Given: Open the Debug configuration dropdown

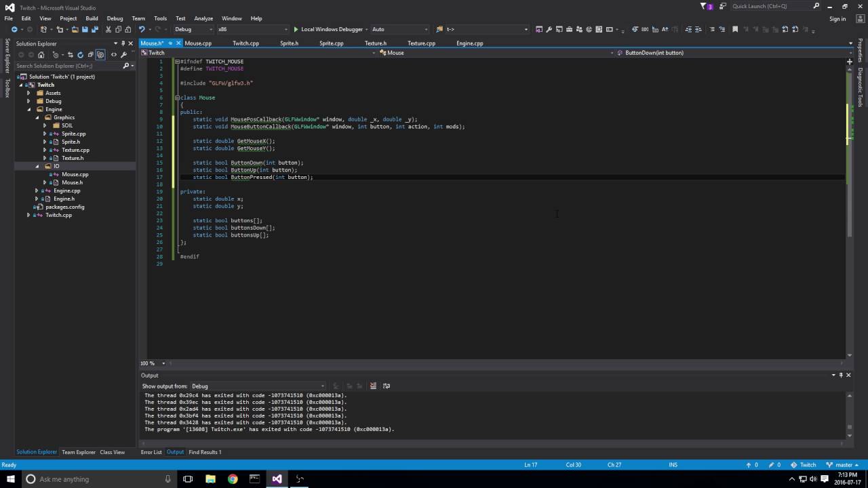Looking at the screenshot, I should [x=193, y=30].
